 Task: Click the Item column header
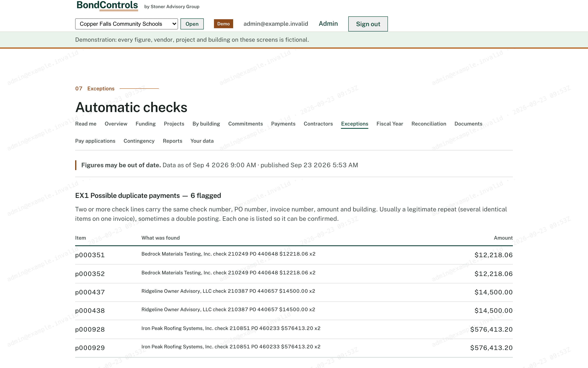[80, 238]
